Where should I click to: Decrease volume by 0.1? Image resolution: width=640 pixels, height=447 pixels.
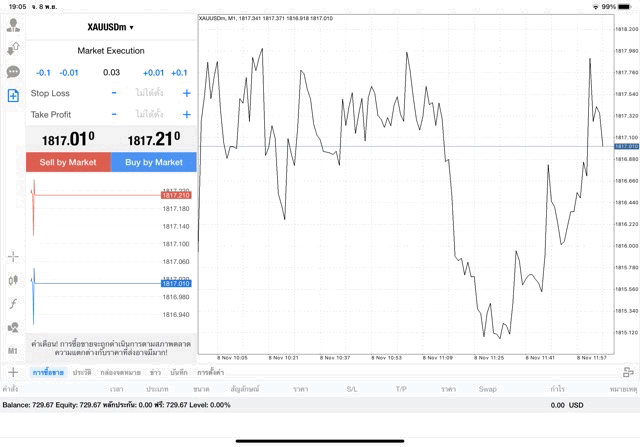click(x=43, y=72)
